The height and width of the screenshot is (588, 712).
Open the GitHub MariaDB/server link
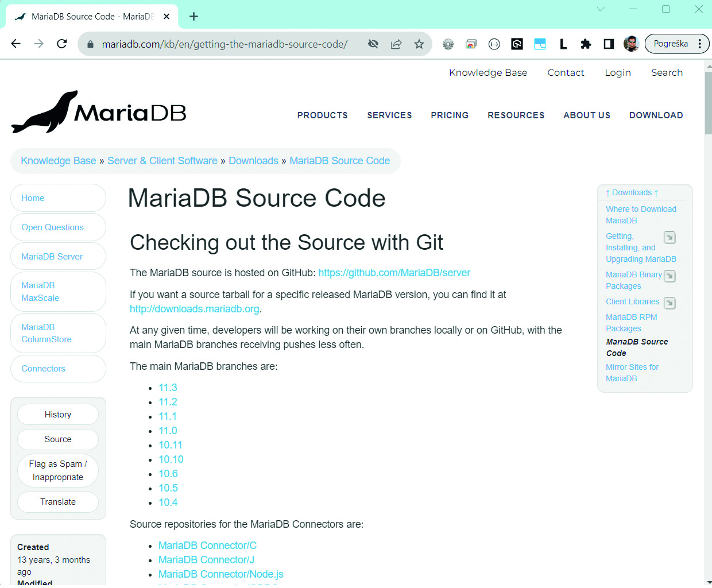(x=394, y=273)
